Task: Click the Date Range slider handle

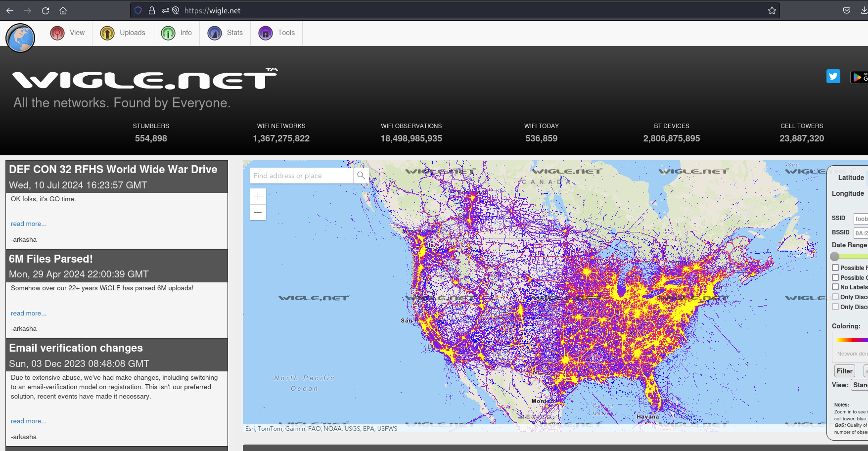Action: tap(835, 256)
